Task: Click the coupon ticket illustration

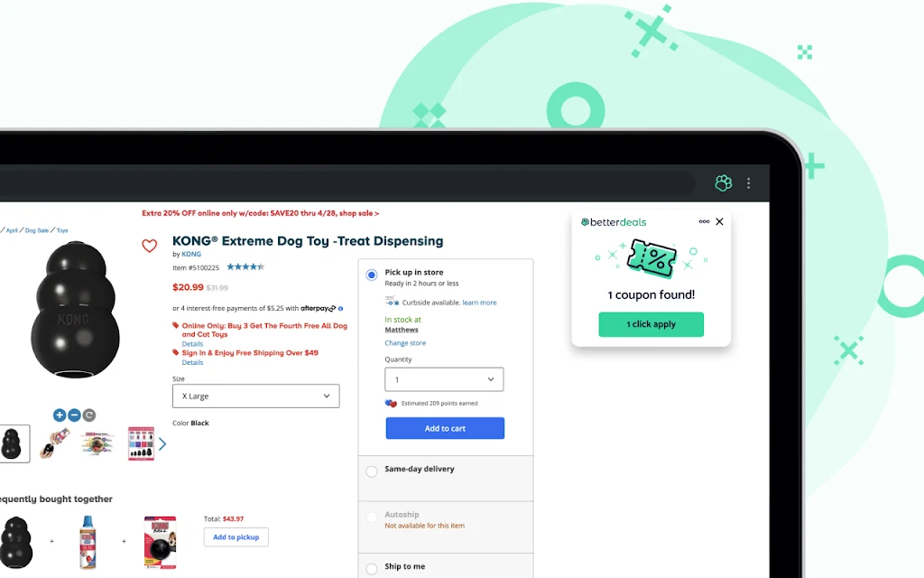Action: point(651,257)
